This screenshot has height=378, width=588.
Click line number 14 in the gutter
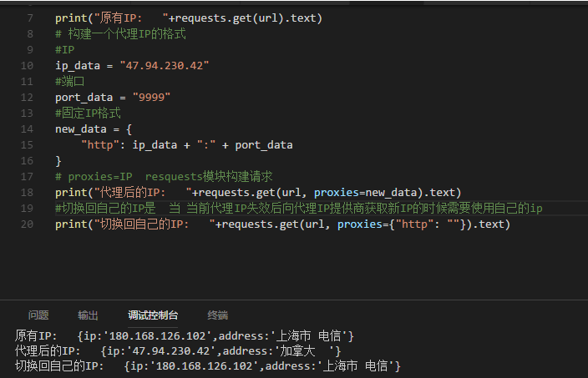tap(28, 129)
